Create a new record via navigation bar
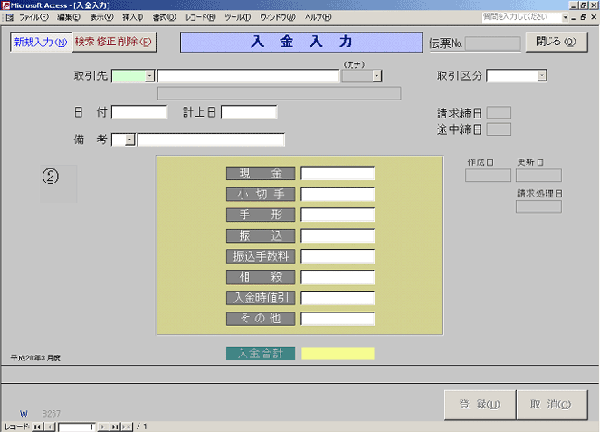 point(127,426)
